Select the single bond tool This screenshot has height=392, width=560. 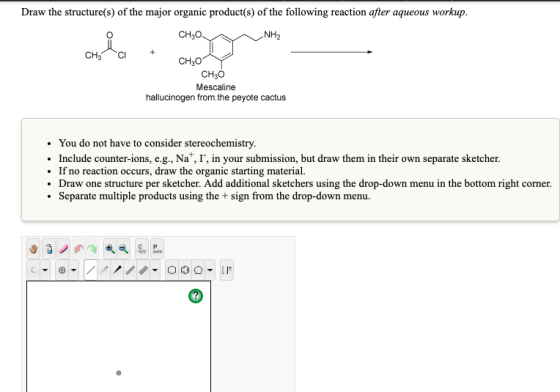(x=91, y=270)
